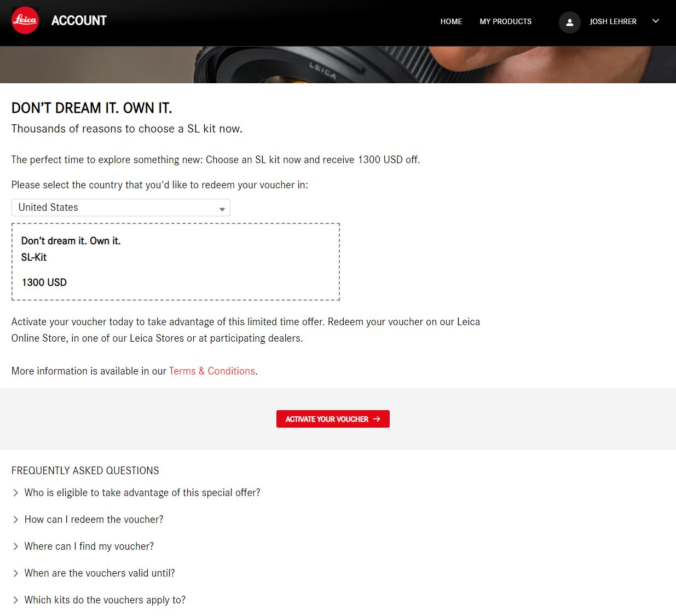The height and width of the screenshot is (616, 676).
Task: Click Activate Your Voucher button
Action: click(x=333, y=419)
